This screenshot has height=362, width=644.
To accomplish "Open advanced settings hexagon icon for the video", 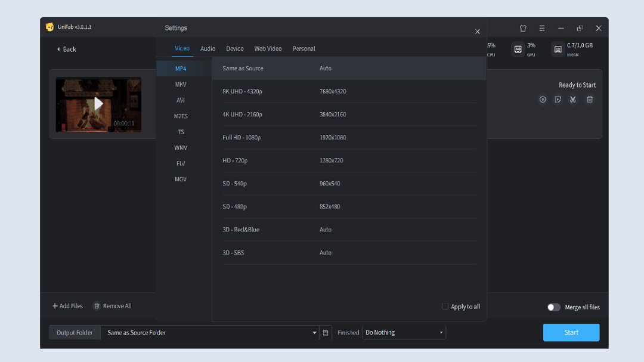I will click(x=543, y=100).
